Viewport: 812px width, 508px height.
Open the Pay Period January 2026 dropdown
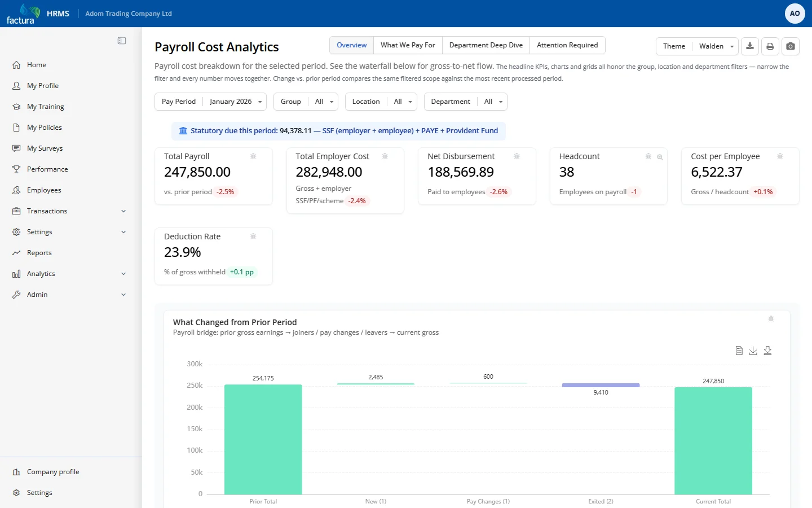click(x=211, y=102)
